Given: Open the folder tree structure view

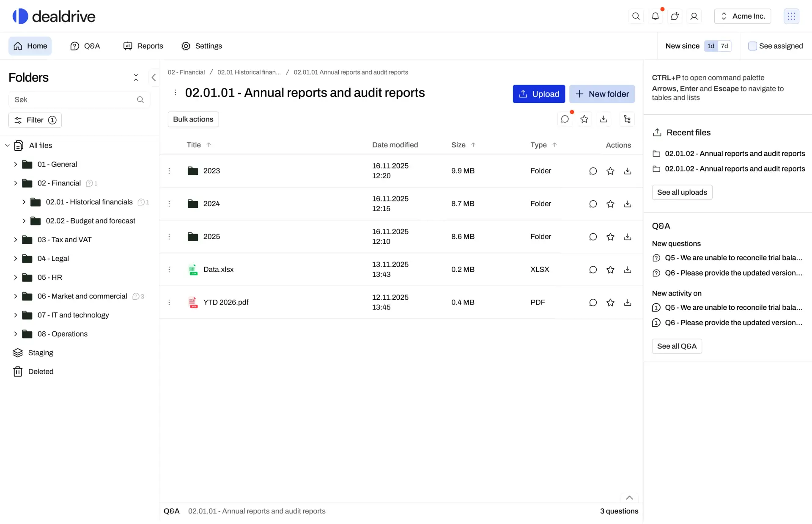Looking at the screenshot, I should [627, 119].
